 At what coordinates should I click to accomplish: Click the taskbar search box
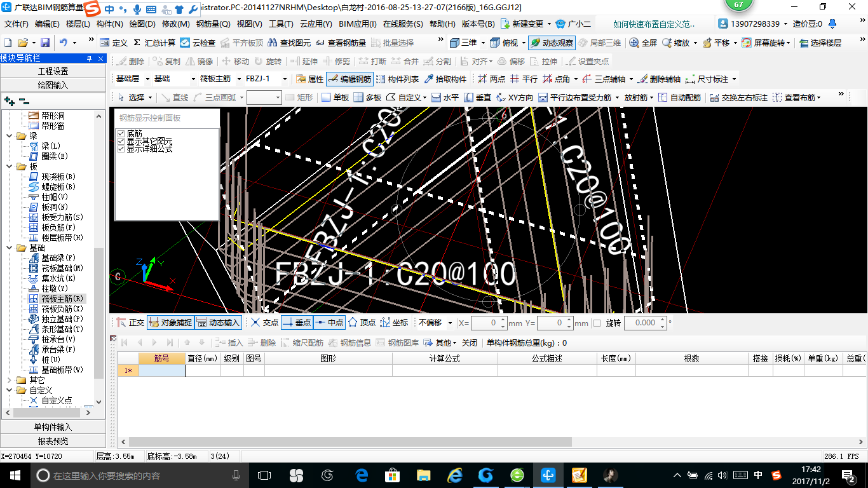tap(139, 475)
